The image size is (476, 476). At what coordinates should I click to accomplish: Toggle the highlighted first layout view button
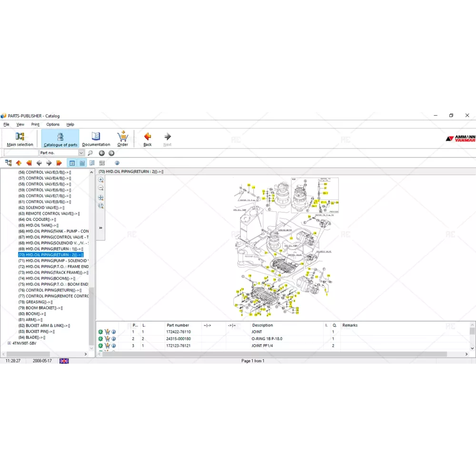coord(72,163)
